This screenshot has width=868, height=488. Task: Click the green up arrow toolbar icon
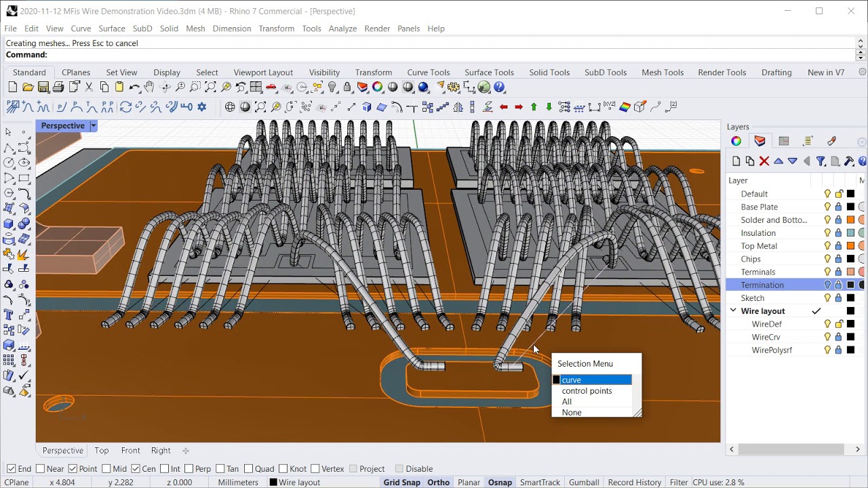534,107
